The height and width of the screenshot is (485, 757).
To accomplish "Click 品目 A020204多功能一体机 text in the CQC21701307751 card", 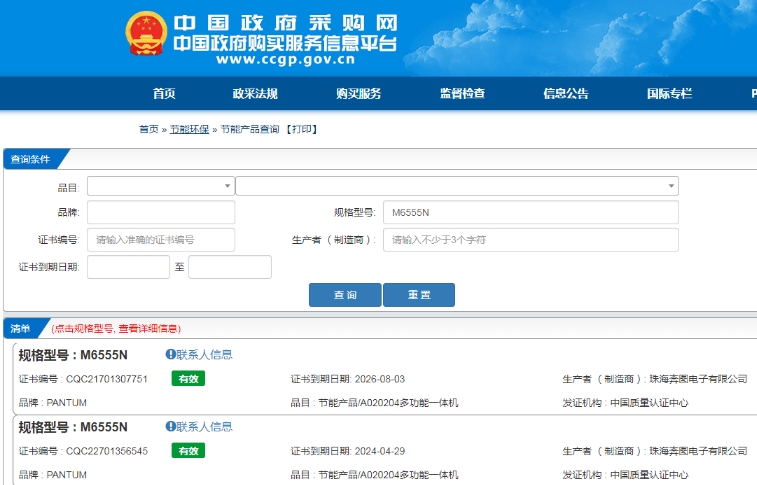I will (374, 402).
